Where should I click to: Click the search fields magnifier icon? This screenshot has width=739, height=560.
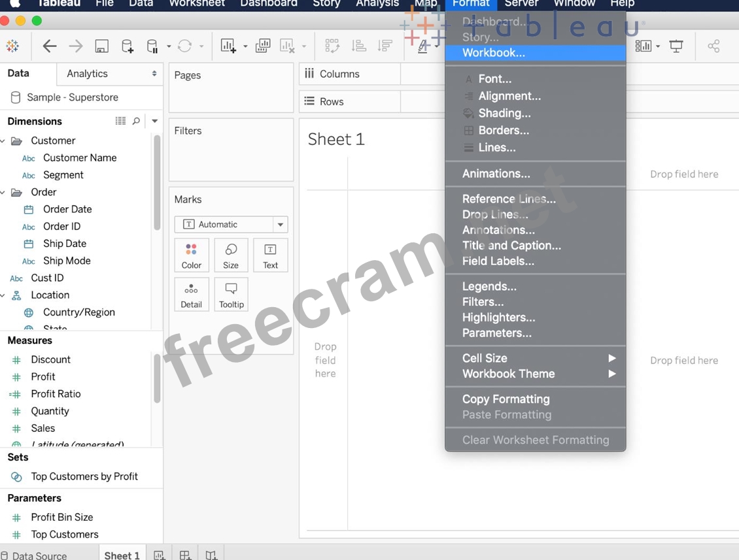[136, 121]
